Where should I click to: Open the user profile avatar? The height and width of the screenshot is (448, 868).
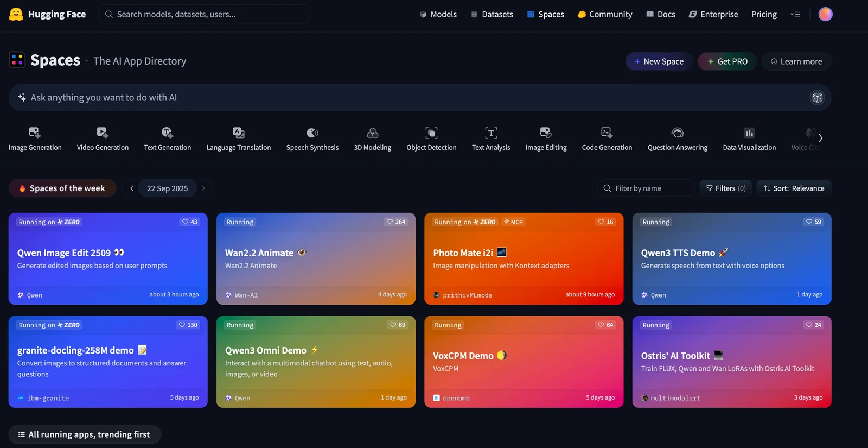pos(825,14)
